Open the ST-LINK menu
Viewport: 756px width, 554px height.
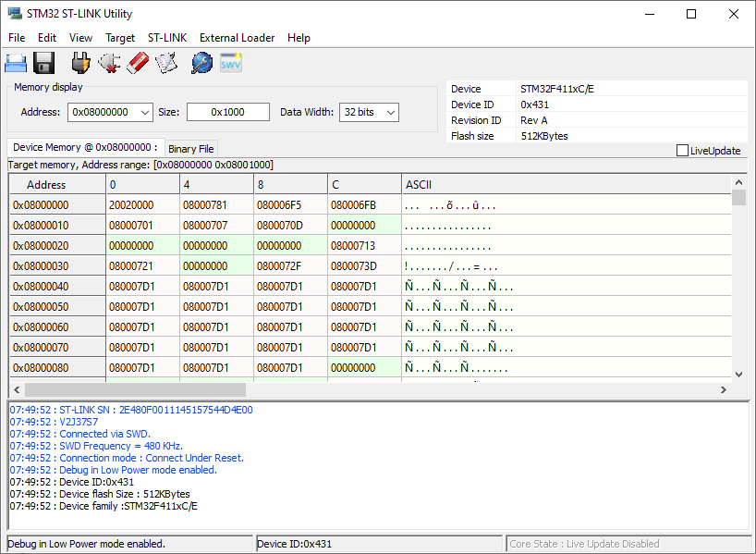(167, 38)
